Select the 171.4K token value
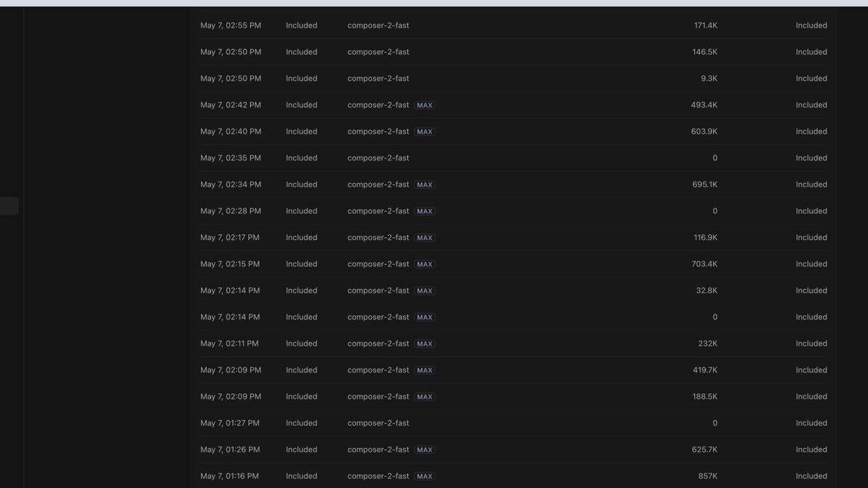 tap(705, 25)
